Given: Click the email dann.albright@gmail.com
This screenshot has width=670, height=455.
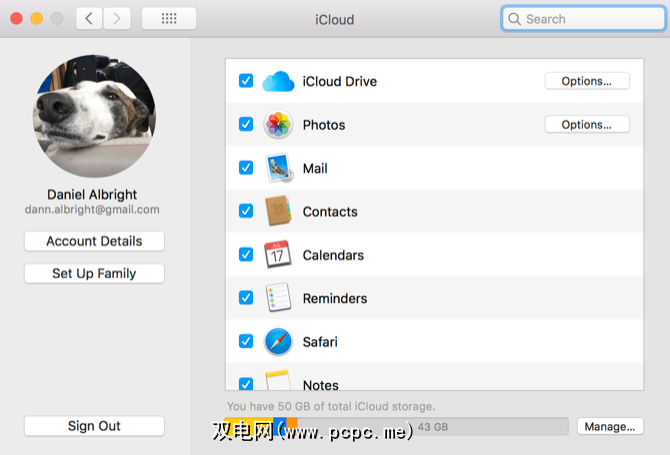Looking at the screenshot, I should [x=92, y=210].
